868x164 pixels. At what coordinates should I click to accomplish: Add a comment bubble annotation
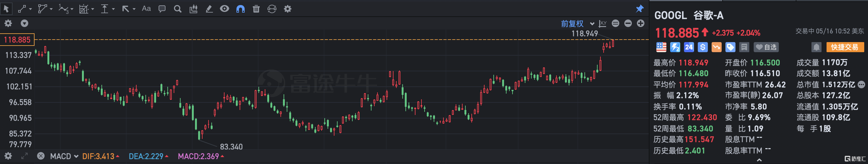(162, 9)
